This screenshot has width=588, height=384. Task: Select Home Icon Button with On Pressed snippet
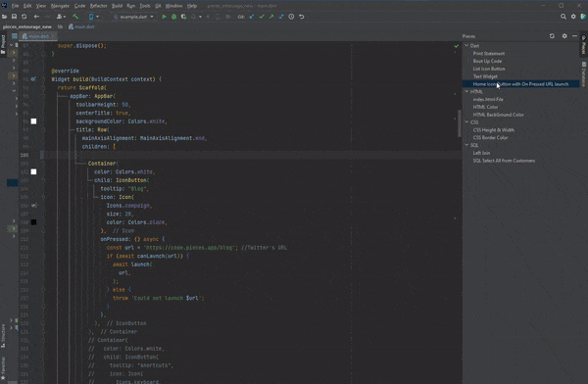coord(520,84)
